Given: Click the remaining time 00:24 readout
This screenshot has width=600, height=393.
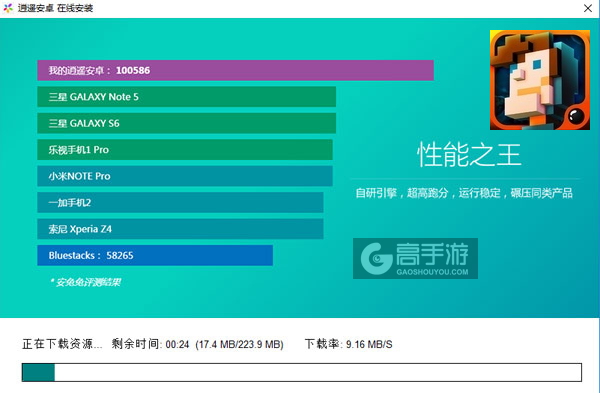Looking at the screenshot, I should pos(177,344).
